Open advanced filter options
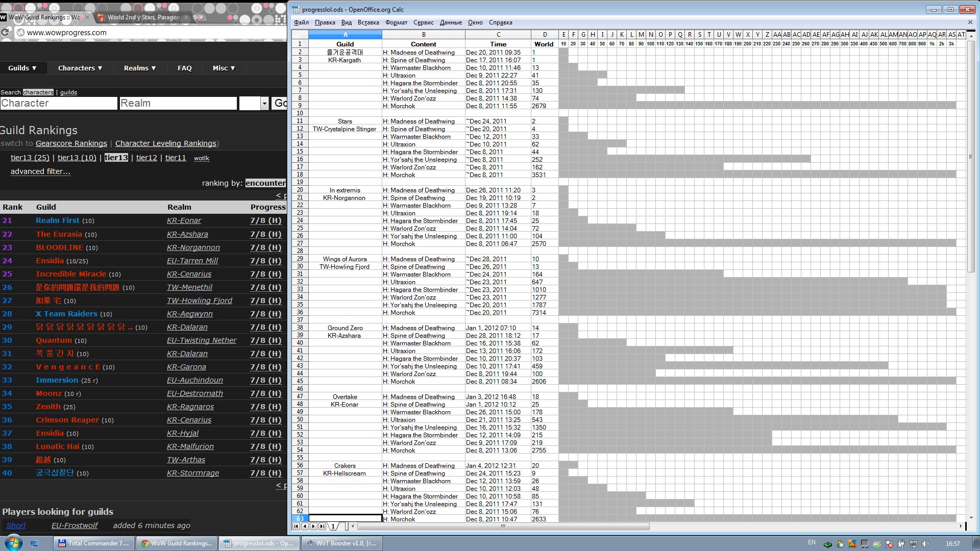The height and width of the screenshot is (551, 980). pyautogui.click(x=40, y=171)
